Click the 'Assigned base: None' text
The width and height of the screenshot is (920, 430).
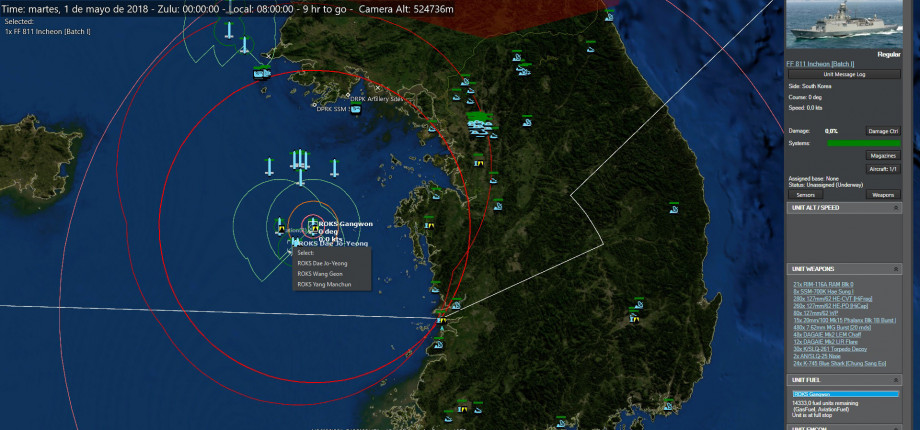(x=813, y=178)
